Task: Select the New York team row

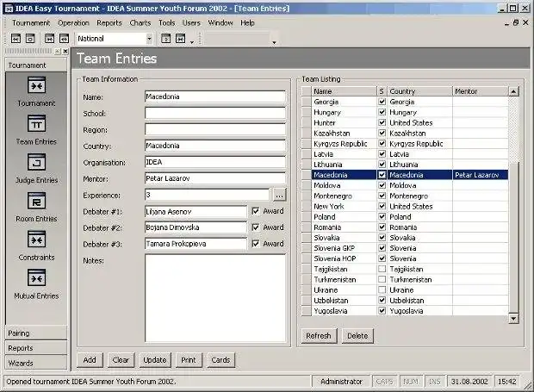Action: 406,206
